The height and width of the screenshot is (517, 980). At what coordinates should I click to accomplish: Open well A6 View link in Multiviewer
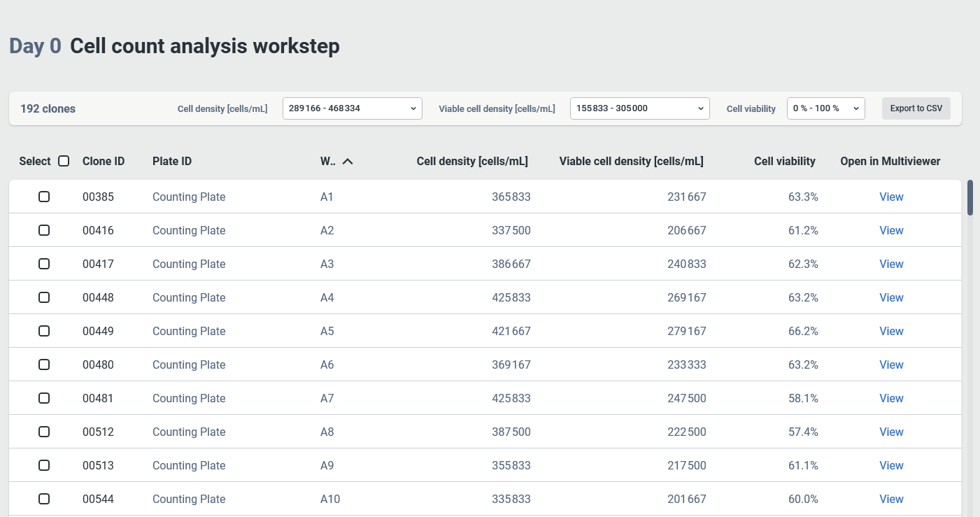pyautogui.click(x=891, y=364)
